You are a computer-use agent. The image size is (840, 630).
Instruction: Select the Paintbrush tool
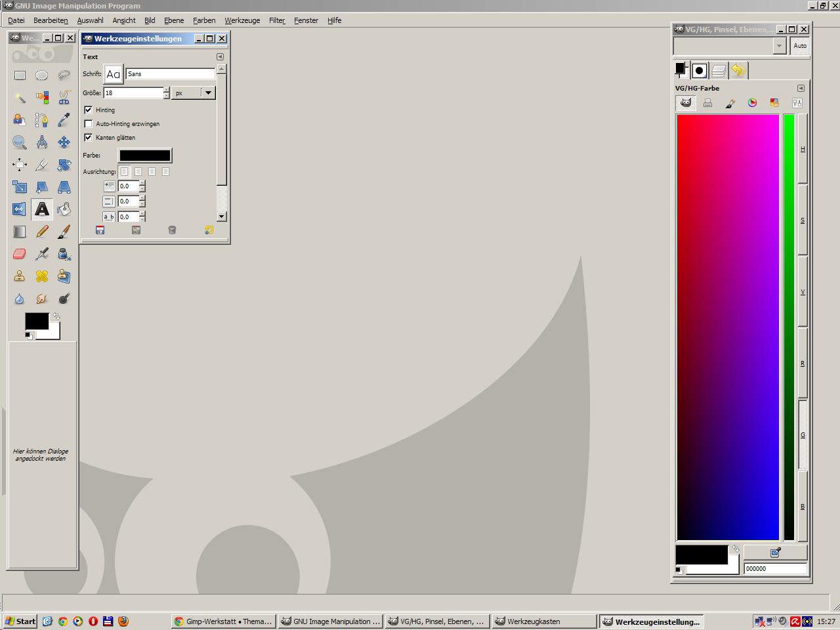point(64,232)
